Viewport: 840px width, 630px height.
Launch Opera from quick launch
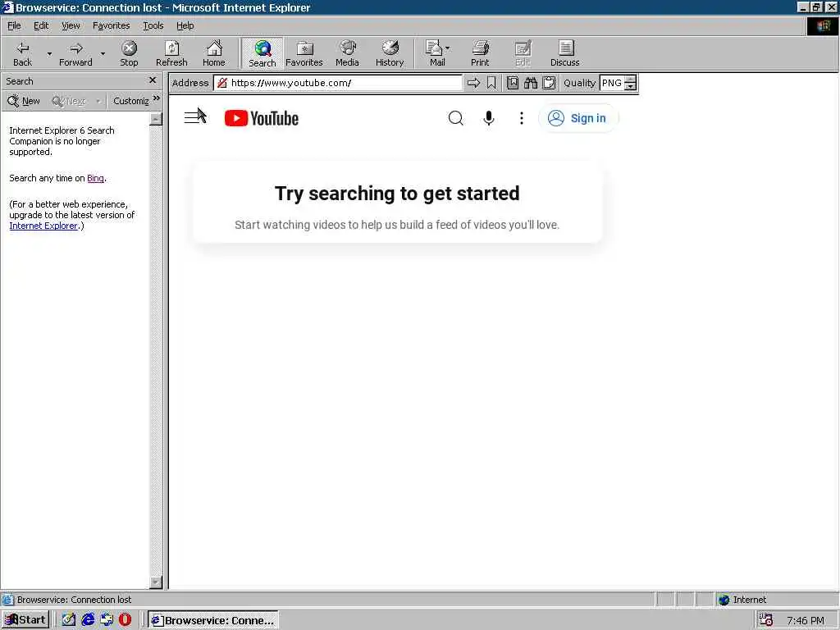coord(126,620)
